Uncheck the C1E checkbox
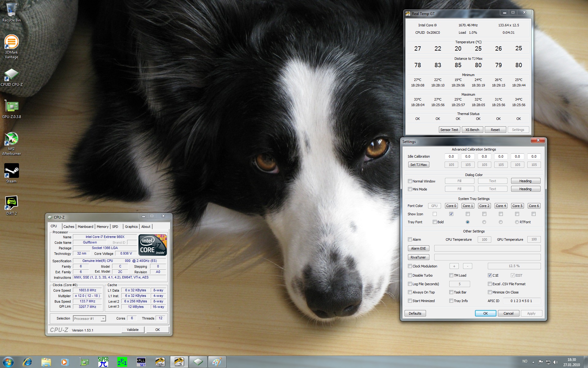This screenshot has width=588, height=368. click(x=490, y=275)
